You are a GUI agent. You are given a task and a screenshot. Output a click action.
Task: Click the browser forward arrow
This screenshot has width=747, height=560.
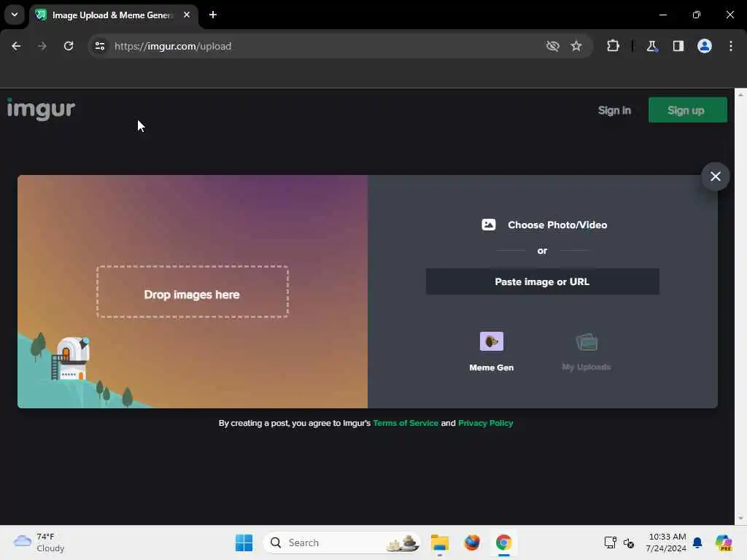(x=42, y=46)
